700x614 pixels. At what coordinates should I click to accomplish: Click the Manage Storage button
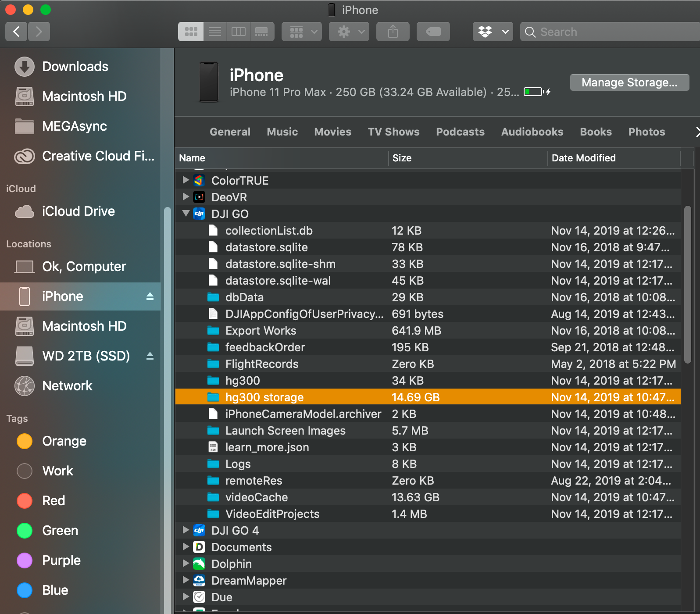coord(629,82)
